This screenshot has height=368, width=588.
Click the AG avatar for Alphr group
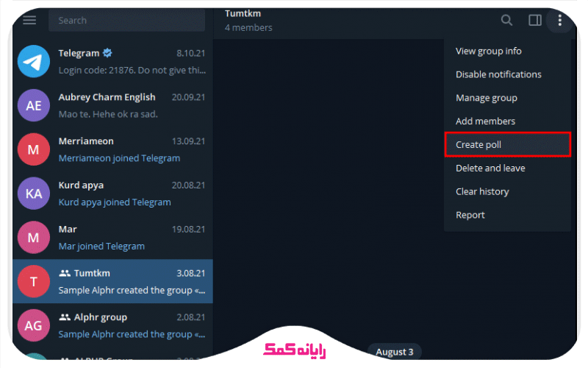(34, 325)
